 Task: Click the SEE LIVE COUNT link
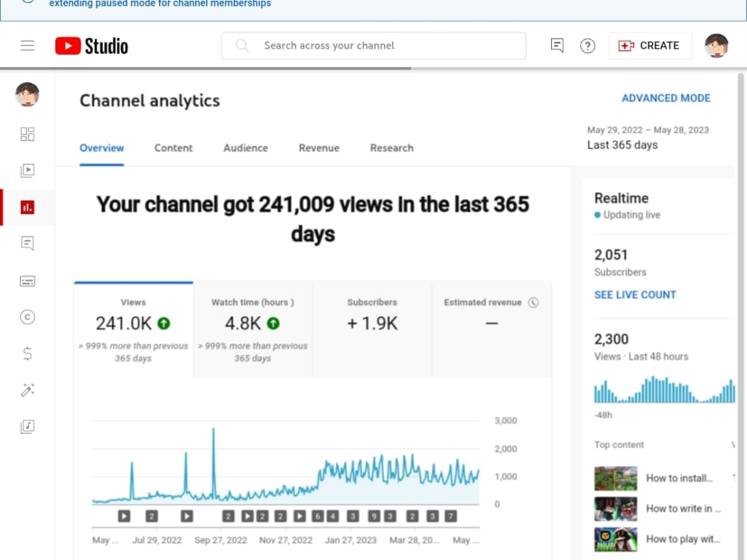[x=635, y=295]
